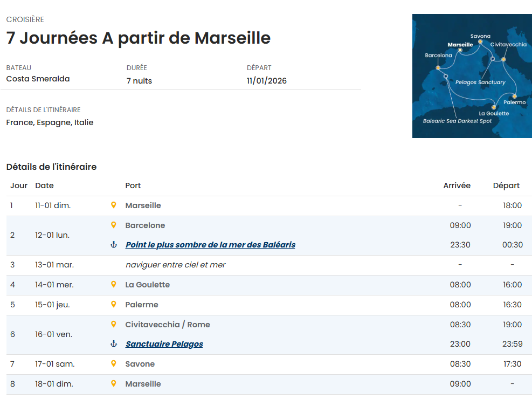Click the pin icon beside Savone
Viewport: 532px width, 399px height.
(113, 364)
